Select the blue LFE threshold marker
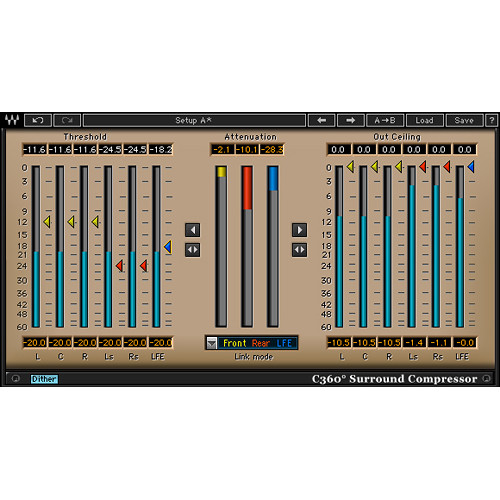The height and width of the screenshot is (500, 500). tap(168, 247)
